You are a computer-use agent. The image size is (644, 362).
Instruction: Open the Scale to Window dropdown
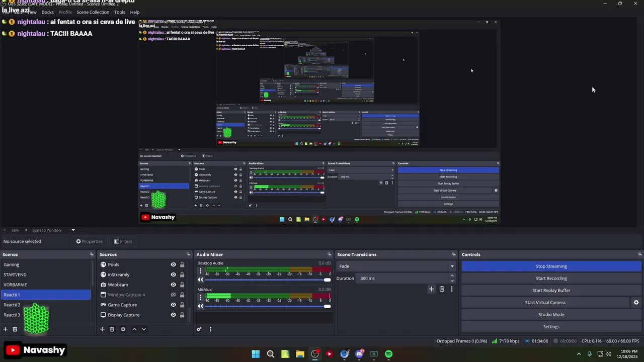click(54, 230)
